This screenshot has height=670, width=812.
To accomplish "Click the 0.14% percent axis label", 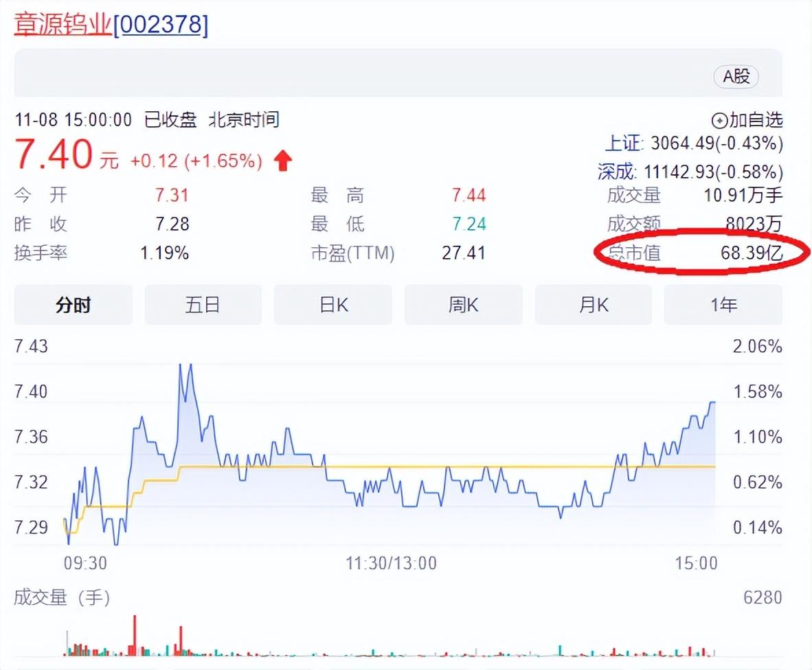I will pos(757,528).
